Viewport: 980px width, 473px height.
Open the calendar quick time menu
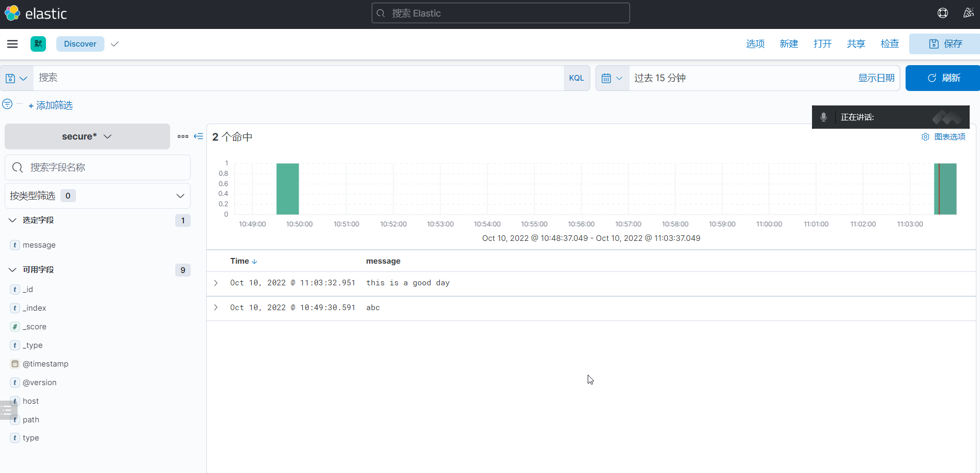click(x=612, y=78)
